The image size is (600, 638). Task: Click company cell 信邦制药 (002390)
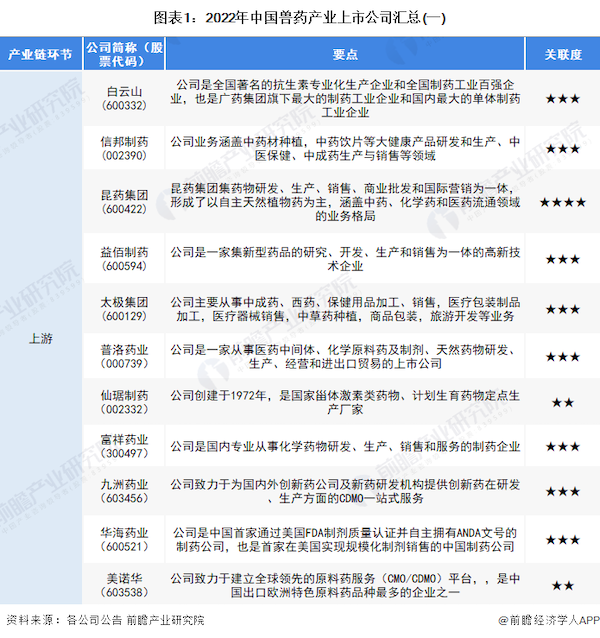click(x=124, y=149)
